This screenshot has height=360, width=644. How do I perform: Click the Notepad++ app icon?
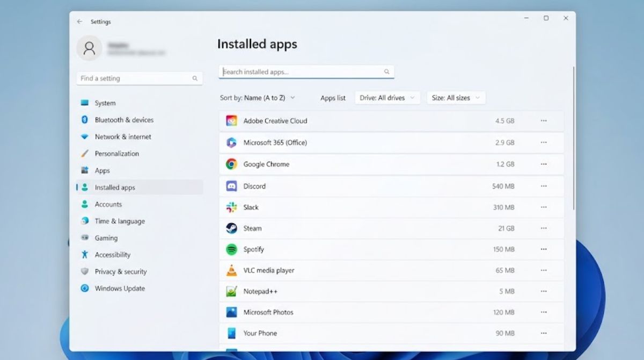pos(231,291)
